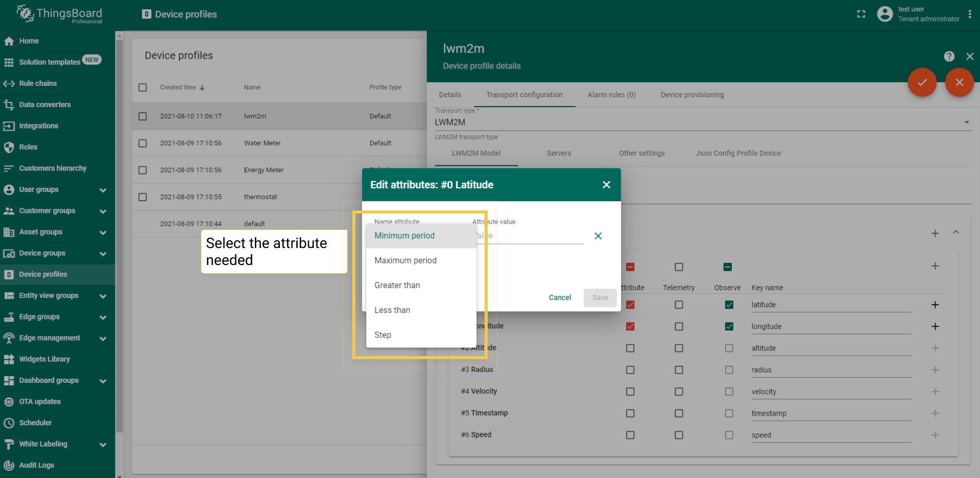Select the Step attribute option
This screenshot has height=478, width=980.
(383, 335)
